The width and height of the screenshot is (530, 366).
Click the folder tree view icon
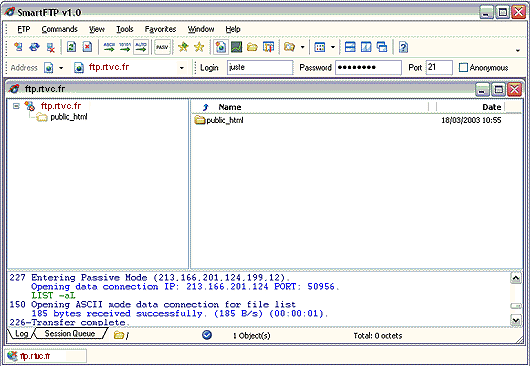coord(289,47)
